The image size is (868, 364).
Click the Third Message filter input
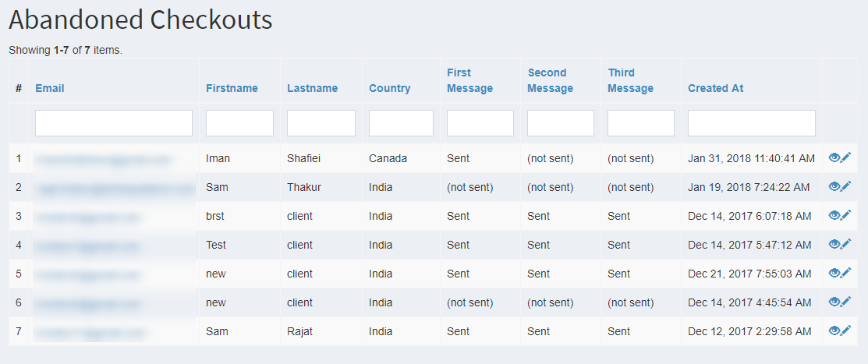point(640,123)
